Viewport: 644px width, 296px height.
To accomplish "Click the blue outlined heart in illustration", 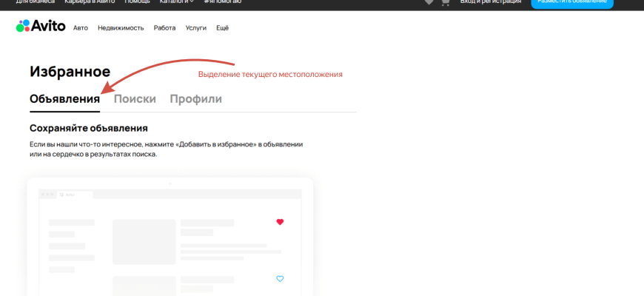I will point(280,279).
